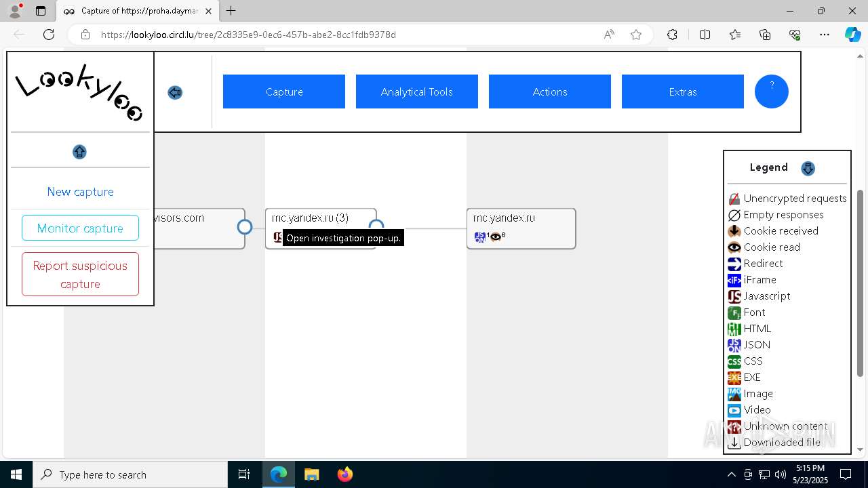Click Video legend icon

[734, 410]
